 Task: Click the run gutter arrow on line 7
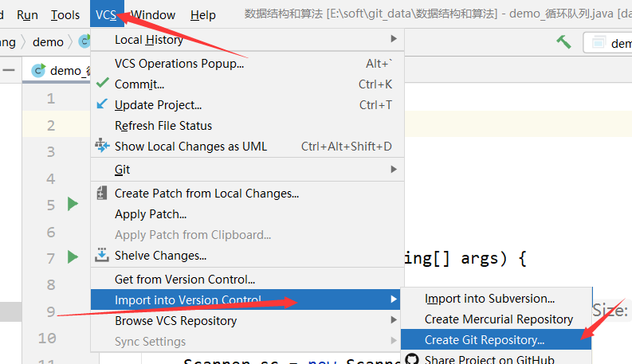click(x=73, y=256)
